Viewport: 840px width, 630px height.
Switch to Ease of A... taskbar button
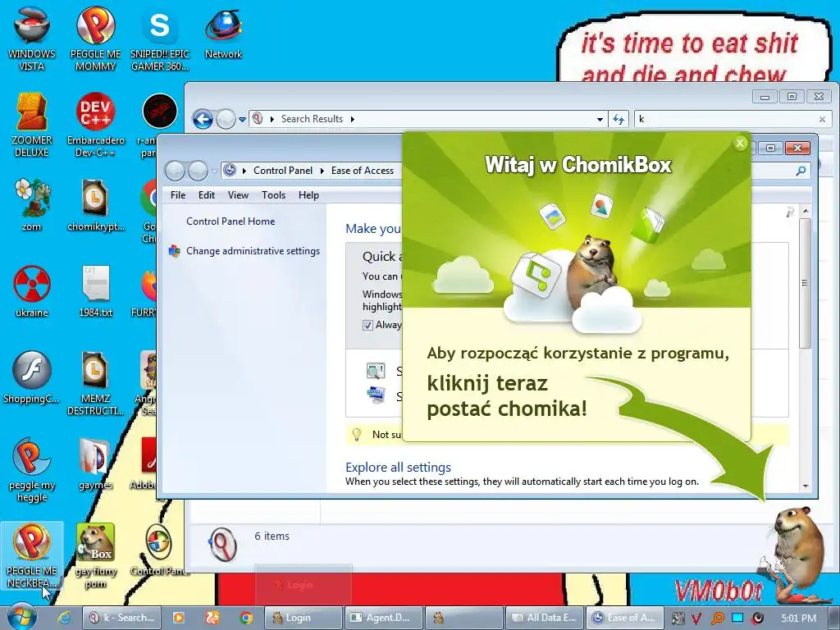coord(624,618)
